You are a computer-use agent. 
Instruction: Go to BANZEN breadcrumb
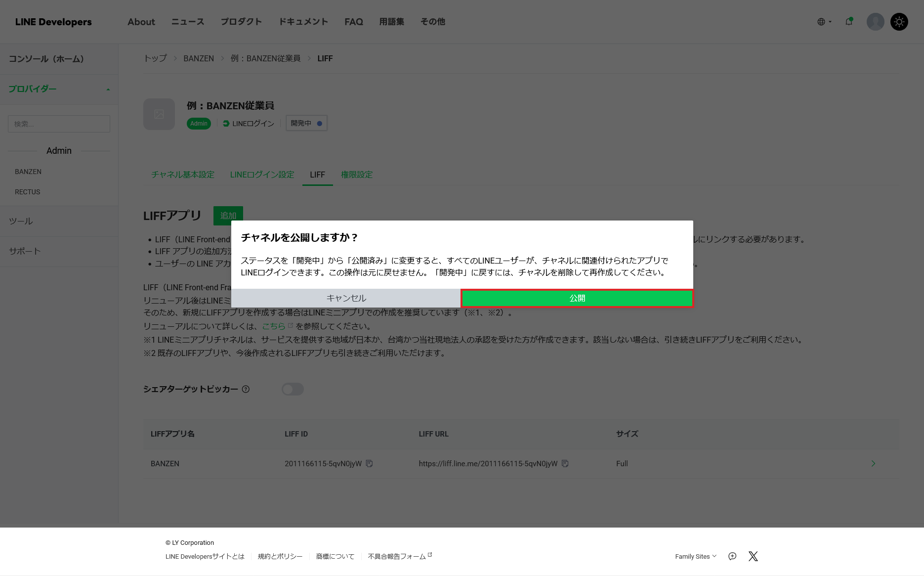(199, 58)
